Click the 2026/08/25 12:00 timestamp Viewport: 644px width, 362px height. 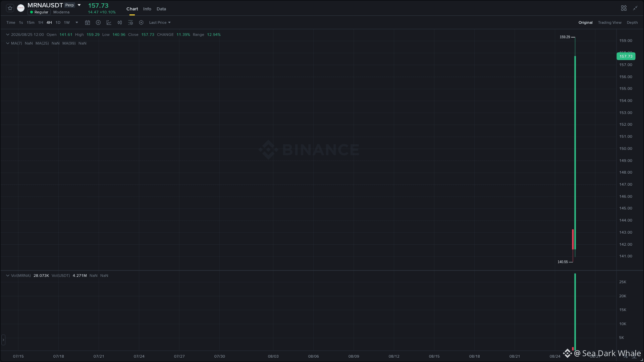coord(28,35)
